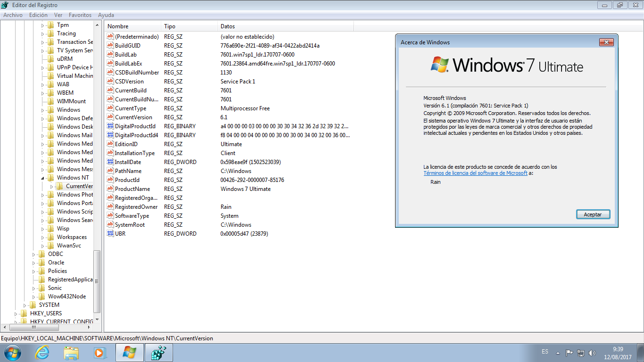Expand the WBEM tree node
The height and width of the screenshot is (362, 644).
(42, 93)
